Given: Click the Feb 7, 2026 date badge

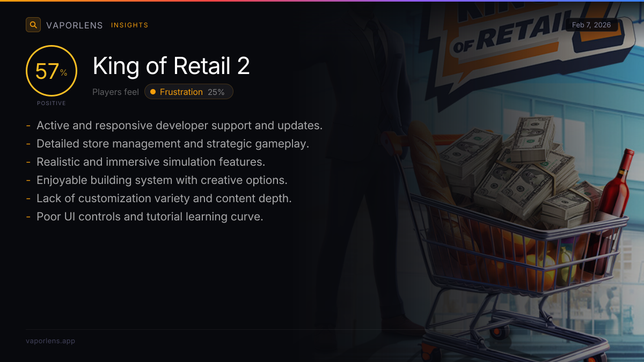Looking at the screenshot, I should click(591, 25).
